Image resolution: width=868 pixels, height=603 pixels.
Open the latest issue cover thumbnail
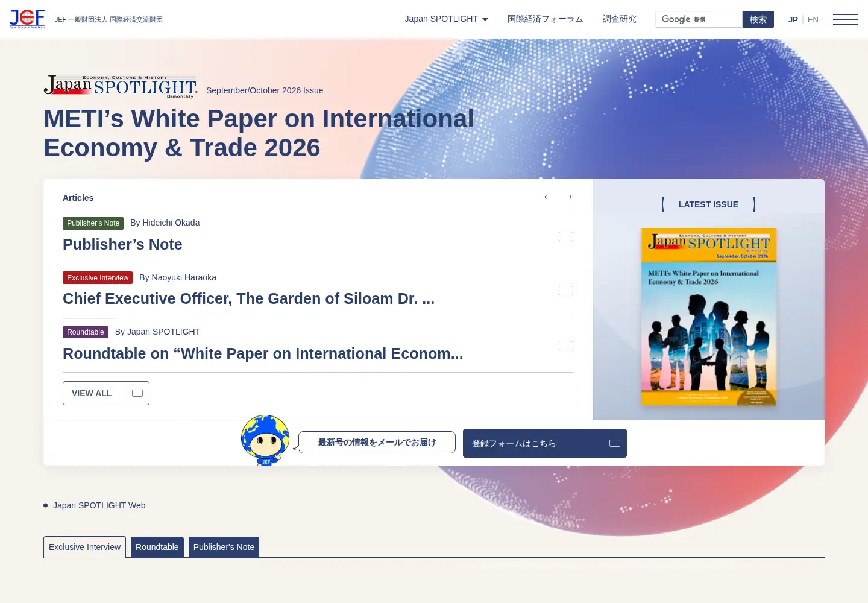pos(708,317)
